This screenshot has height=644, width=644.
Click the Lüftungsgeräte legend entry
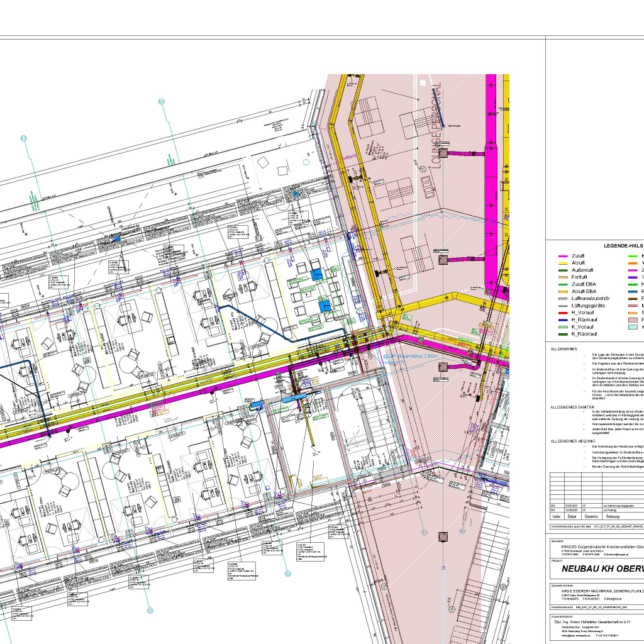point(589,305)
